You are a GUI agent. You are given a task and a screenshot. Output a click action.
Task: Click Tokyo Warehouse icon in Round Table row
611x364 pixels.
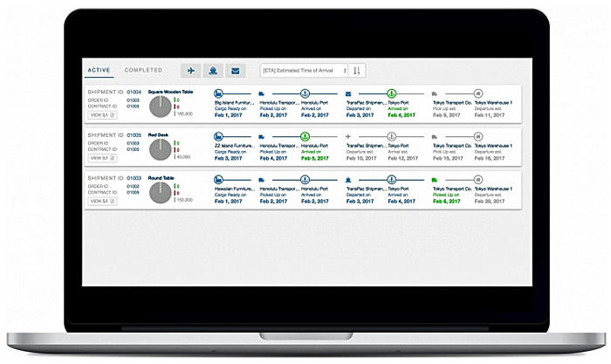[478, 180]
